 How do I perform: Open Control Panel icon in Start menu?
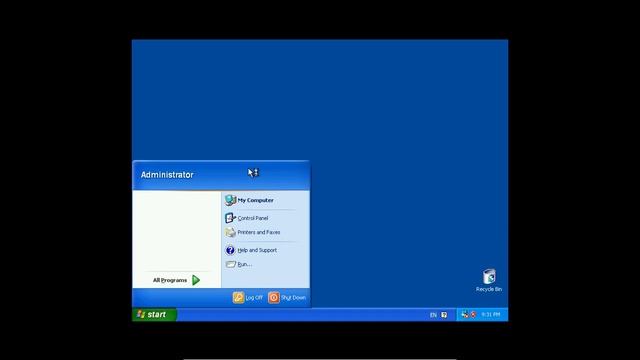pos(230,218)
